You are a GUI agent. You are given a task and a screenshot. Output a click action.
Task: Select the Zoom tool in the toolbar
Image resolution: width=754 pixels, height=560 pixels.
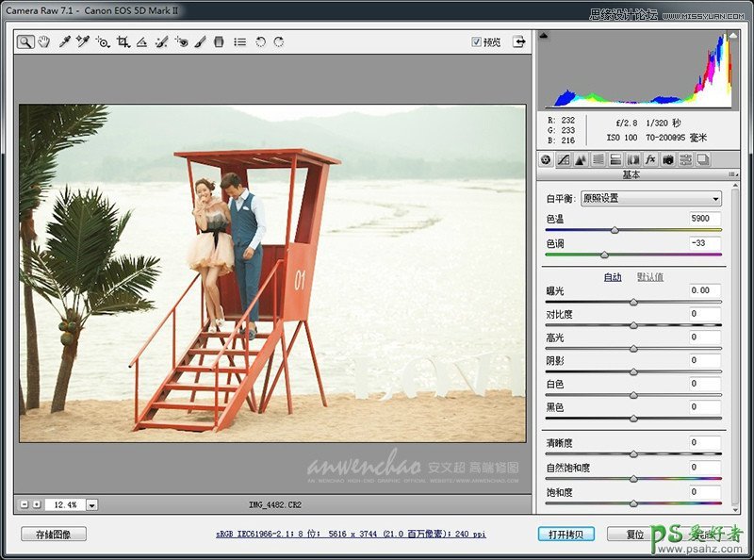coord(25,42)
